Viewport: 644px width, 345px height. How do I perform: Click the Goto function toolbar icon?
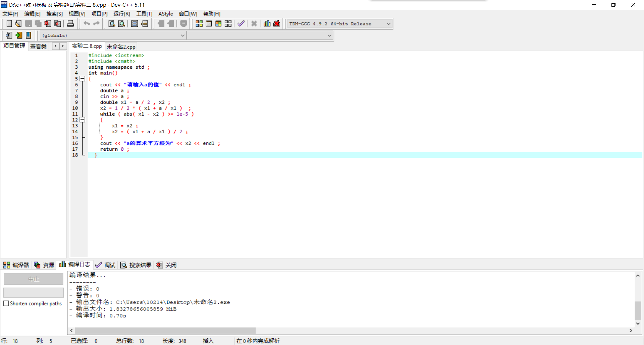tap(135, 23)
